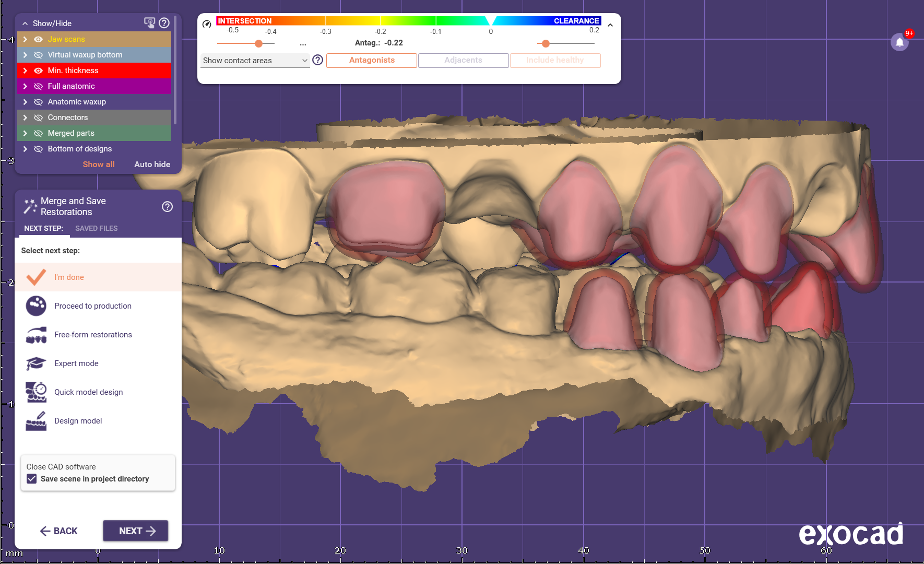Collapse the Show/Hide panel

coord(25,23)
